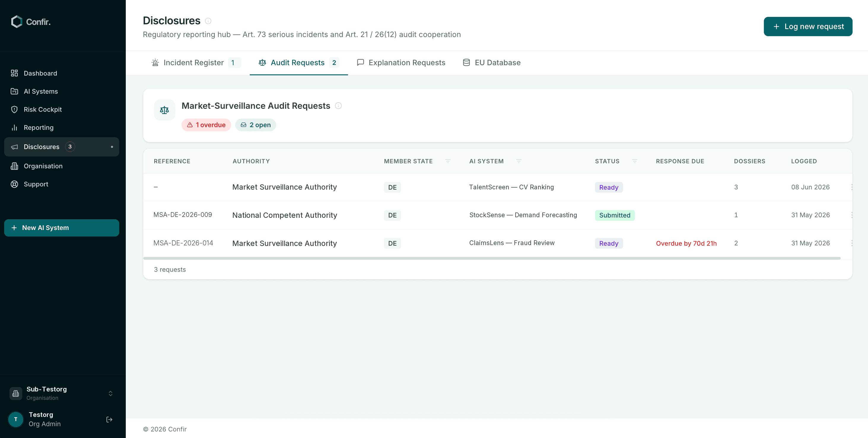Click the scales icon in audit card
This screenshot has width=868, height=438.
point(164,110)
